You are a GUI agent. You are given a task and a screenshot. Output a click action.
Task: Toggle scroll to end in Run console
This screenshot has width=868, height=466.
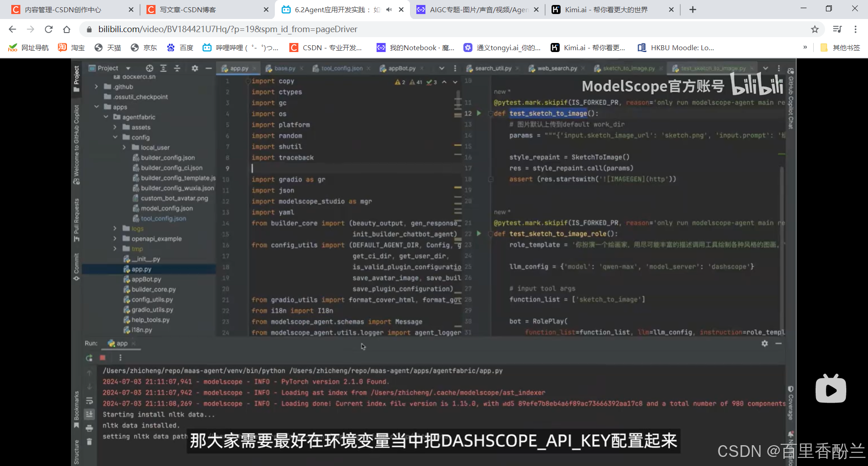(x=89, y=414)
